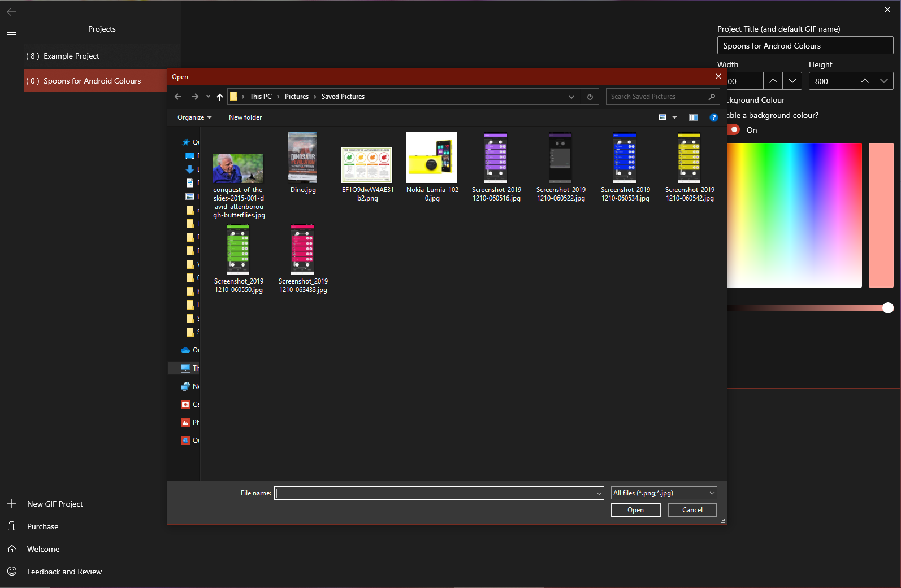
Task: Click the pink colour preview swatch
Action: (881, 215)
